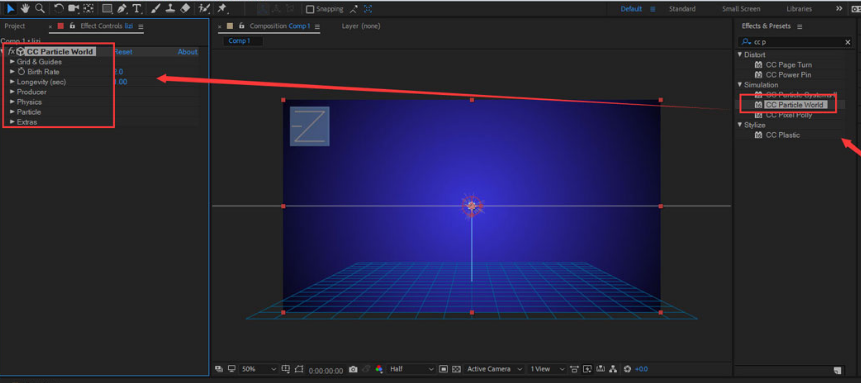Select the Hand tool

tap(25, 9)
